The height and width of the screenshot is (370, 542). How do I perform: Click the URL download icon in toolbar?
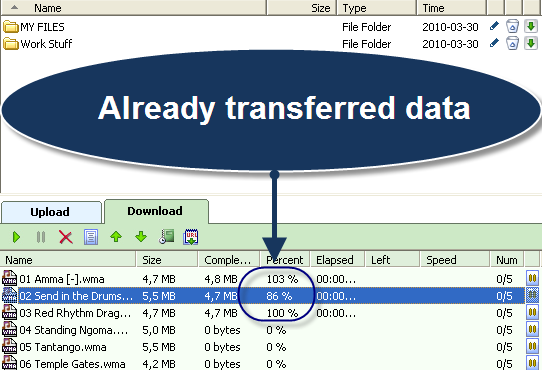(191, 237)
